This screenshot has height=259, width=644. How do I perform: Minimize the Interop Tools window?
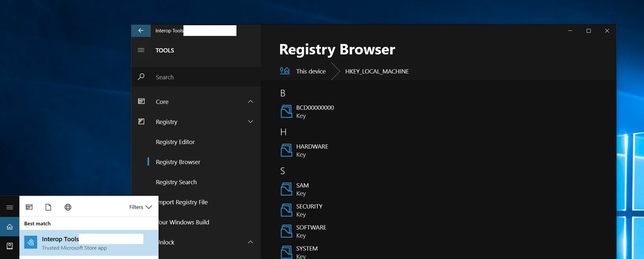pos(570,31)
